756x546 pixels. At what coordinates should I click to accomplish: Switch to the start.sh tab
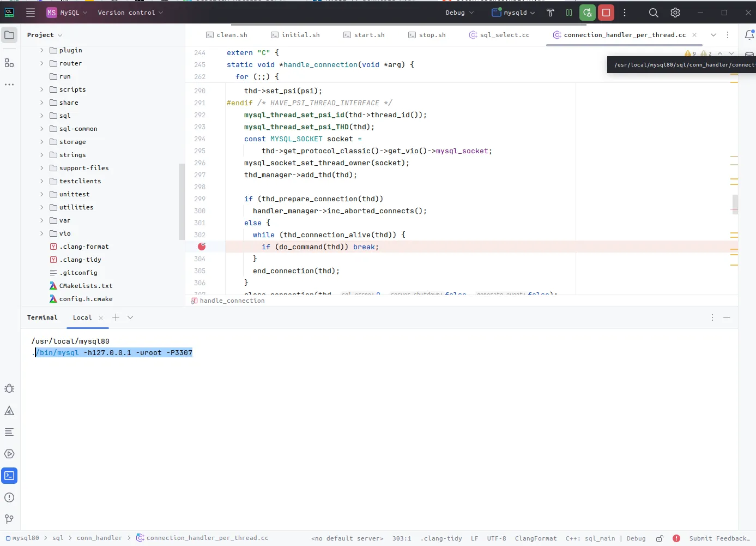(364, 35)
